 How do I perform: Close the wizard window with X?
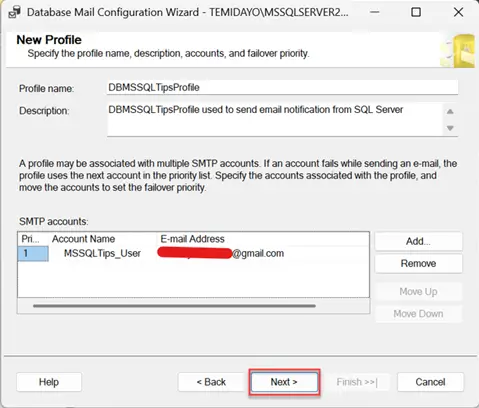click(458, 12)
